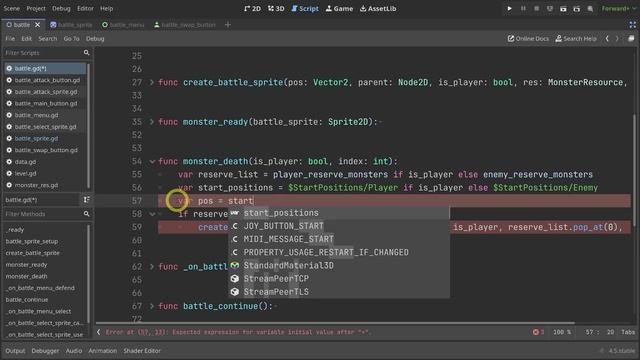Click the Filter Scripts field
Screen dimensions: 640x360
43,53
